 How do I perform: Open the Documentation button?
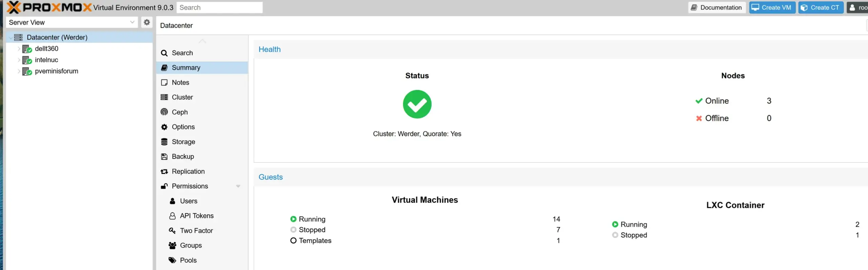pos(717,7)
